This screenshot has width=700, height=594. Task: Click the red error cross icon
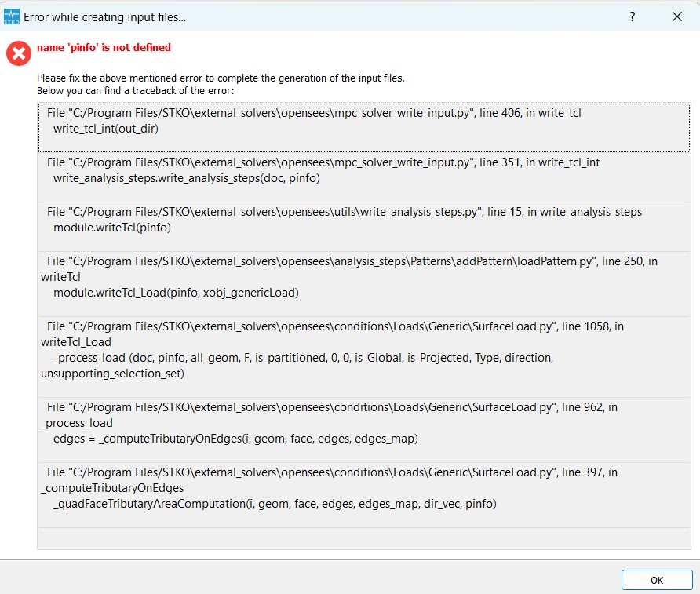click(19, 53)
